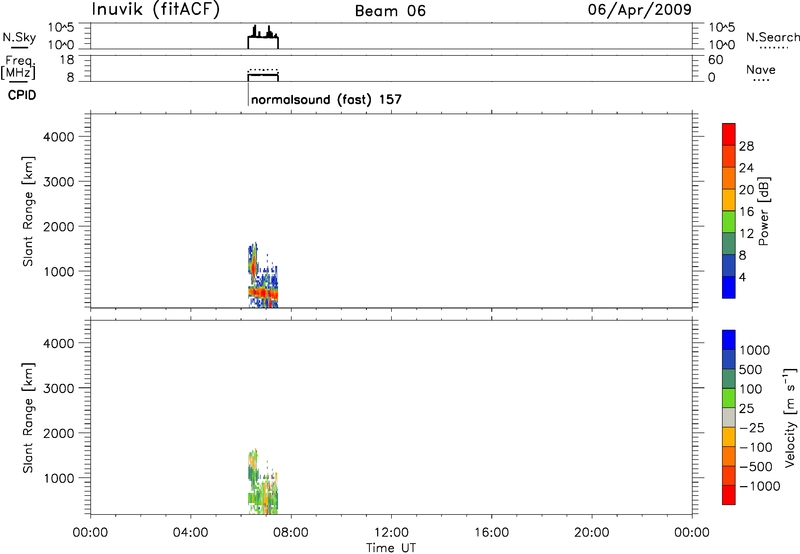Click the 'CPID' label
This screenshot has width=800, height=554.
point(22,95)
